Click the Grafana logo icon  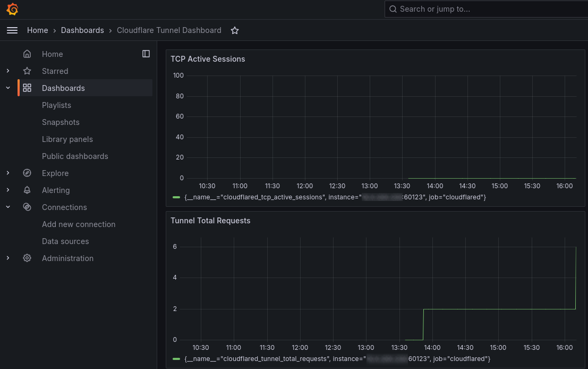12,9
